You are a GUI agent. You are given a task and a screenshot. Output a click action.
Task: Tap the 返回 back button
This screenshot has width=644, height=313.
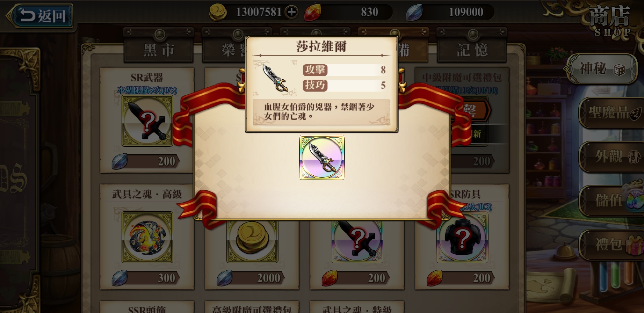(x=40, y=16)
